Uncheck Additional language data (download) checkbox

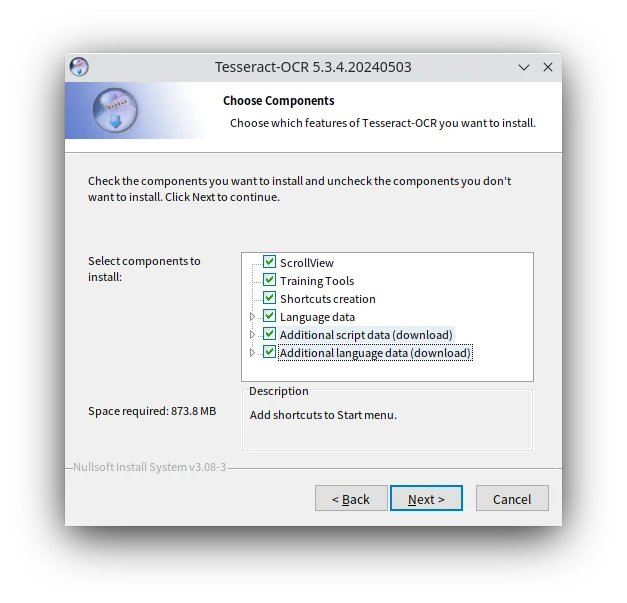pos(270,352)
